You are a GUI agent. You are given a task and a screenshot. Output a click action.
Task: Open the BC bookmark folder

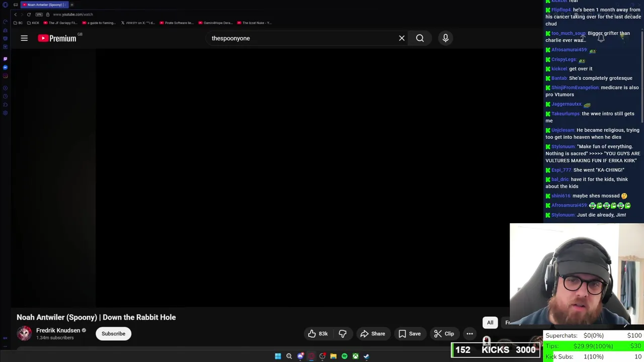(x=18, y=23)
